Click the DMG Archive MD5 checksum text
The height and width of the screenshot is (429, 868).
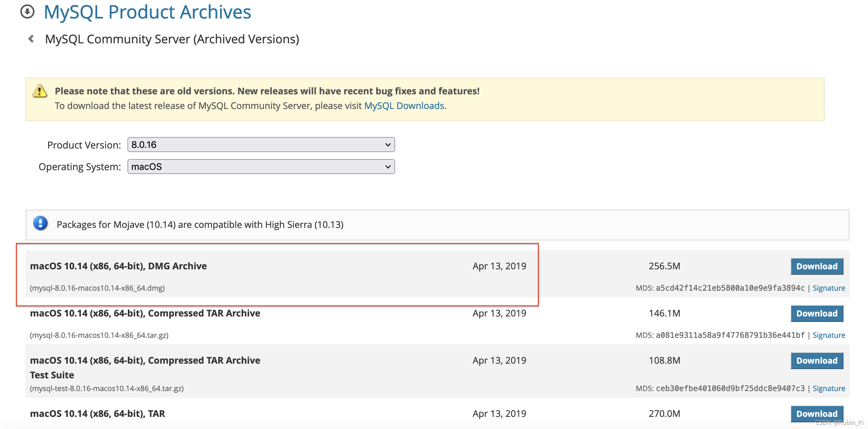(730, 288)
